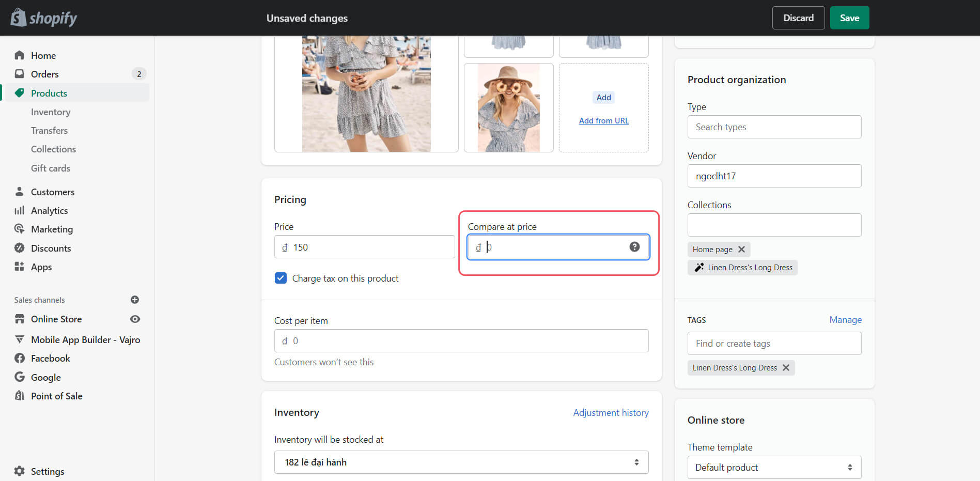
Task: Click the Google channel icon
Action: (20, 377)
